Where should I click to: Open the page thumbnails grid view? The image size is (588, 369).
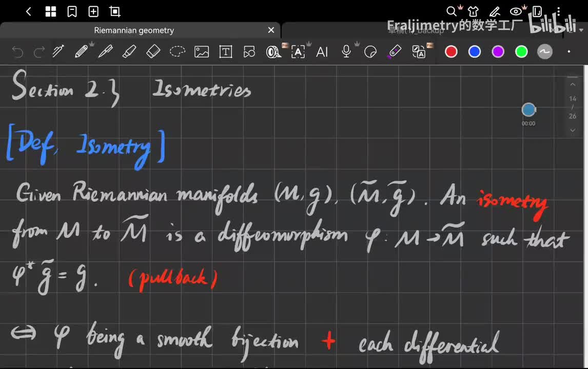(x=51, y=12)
